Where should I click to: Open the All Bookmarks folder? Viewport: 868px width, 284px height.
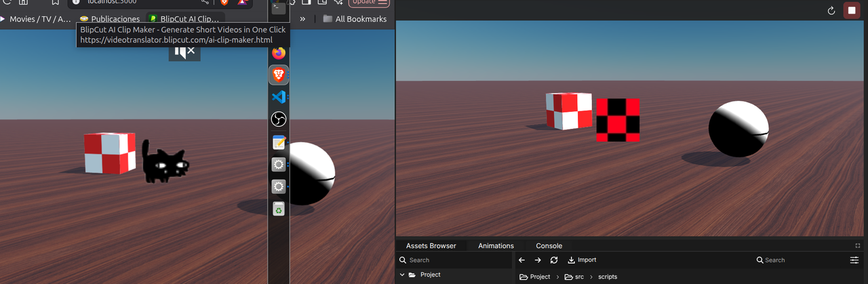(x=355, y=19)
